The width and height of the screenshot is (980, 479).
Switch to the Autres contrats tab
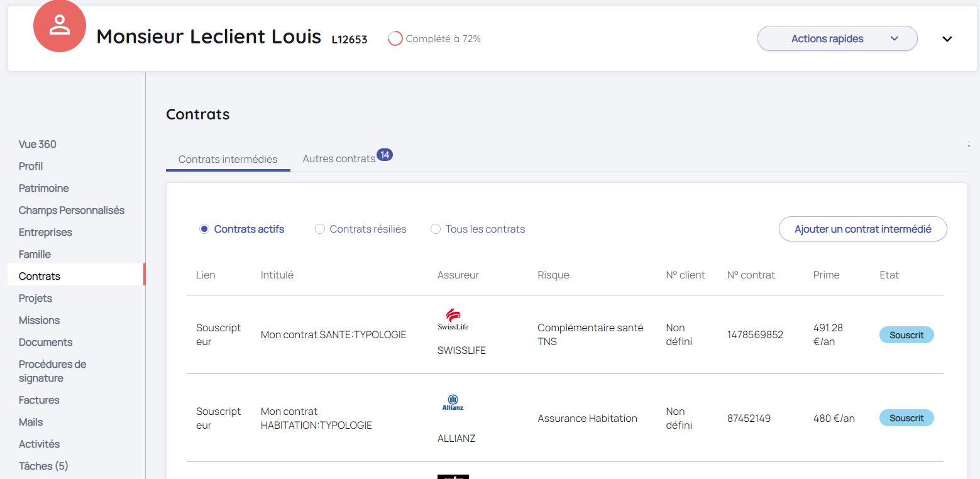(339, 159)
